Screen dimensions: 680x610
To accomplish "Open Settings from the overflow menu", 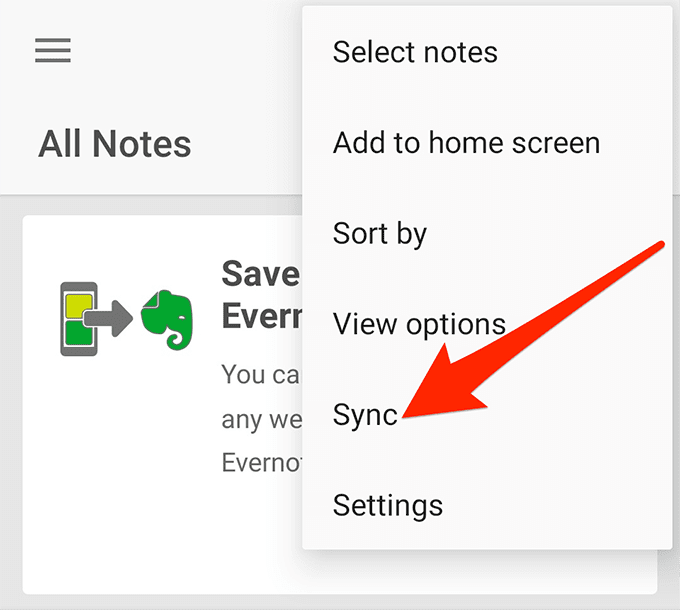I will [487, 506].
